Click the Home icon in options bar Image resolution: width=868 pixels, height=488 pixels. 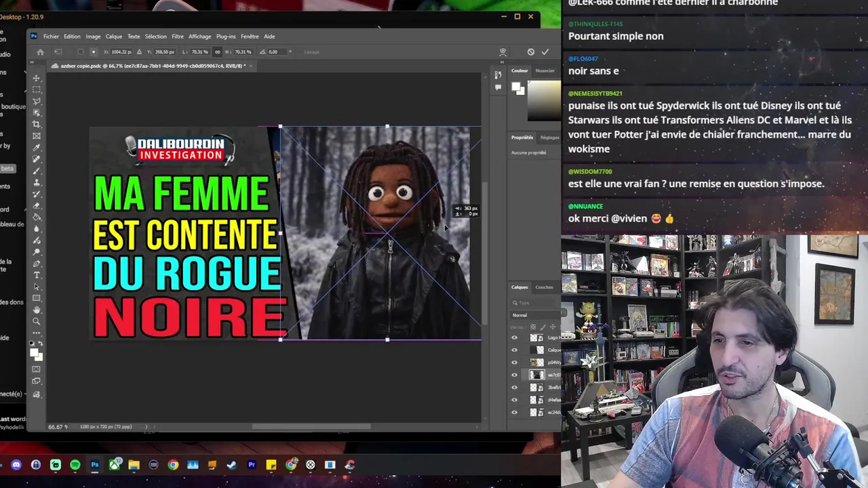(40, 52)
